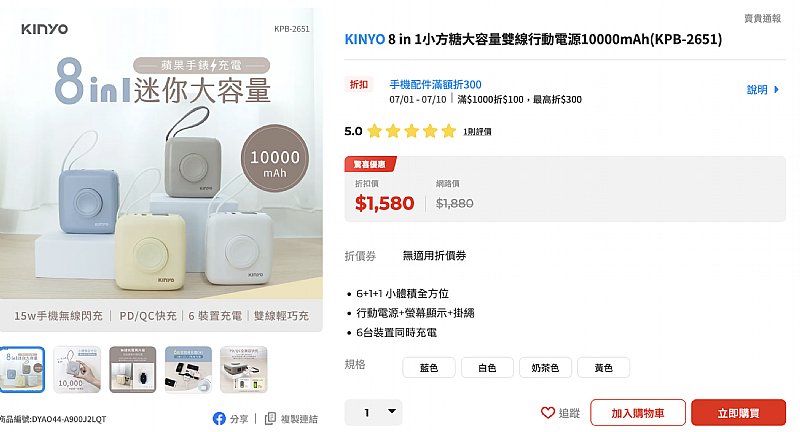
Task: Click the KINYO logo on product image
Action: [x=44, y=29]
